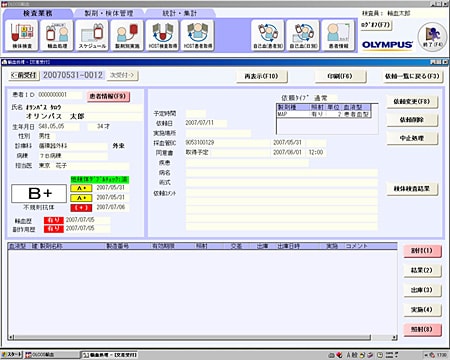
Task: Click the 中止処理 button
Action: pyautogui.click(x=412, y=138)
